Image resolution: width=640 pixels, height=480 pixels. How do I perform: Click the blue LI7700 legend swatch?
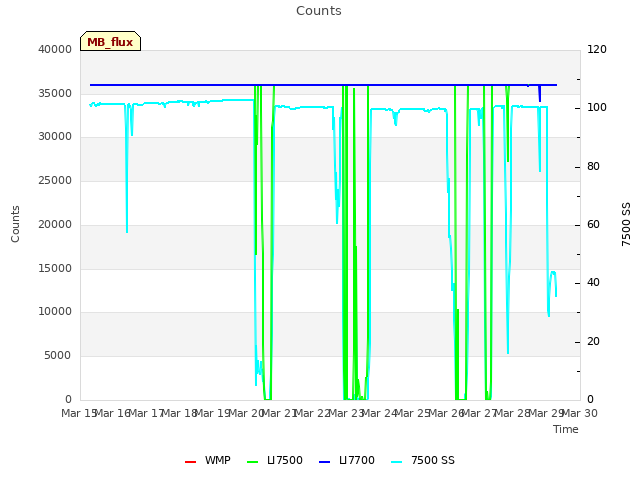click(x=324, y=462)
